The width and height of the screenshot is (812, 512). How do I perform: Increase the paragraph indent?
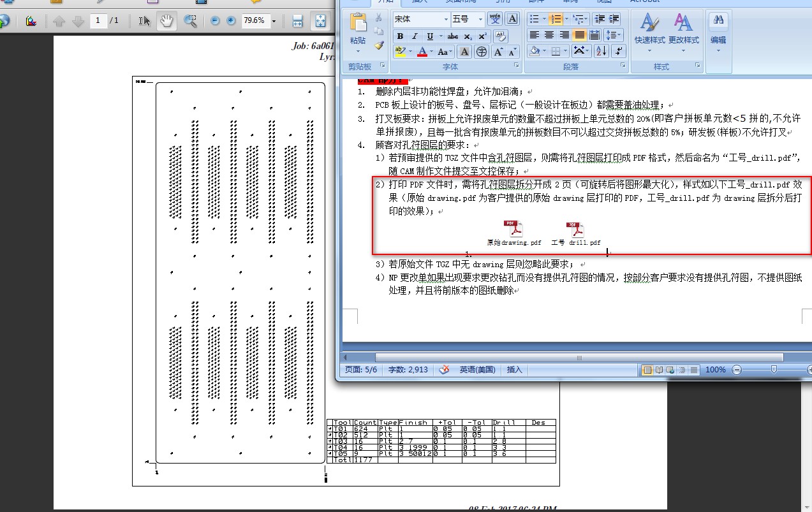click(614, 19)
